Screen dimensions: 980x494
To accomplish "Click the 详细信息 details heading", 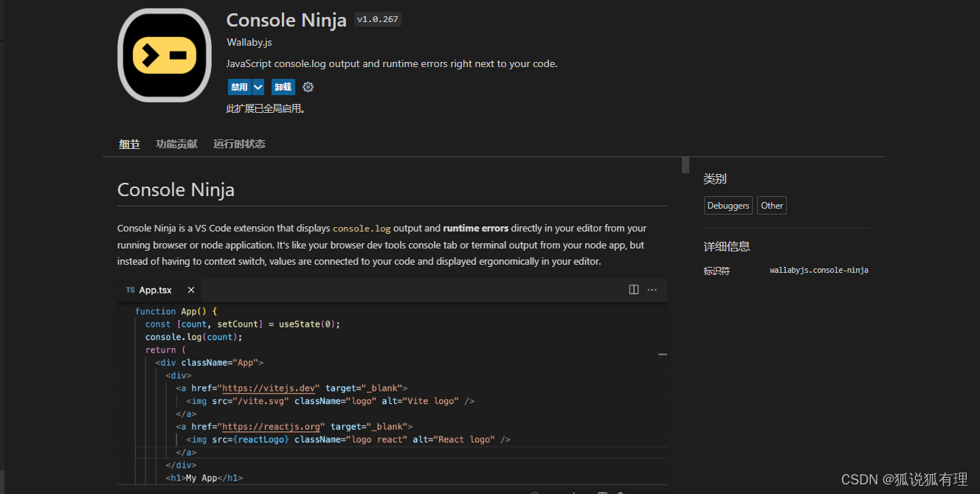I will (x=727, y=246).
